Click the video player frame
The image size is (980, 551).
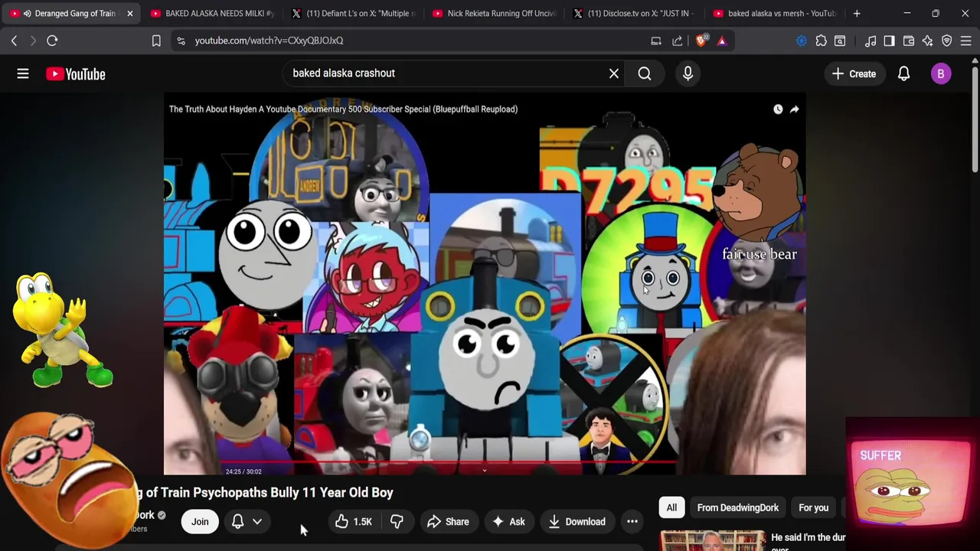pyautogui.click(x=485, y=284)
